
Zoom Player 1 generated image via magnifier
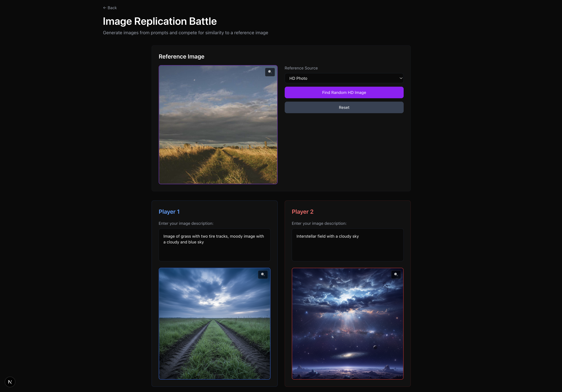tap(263, 274)
